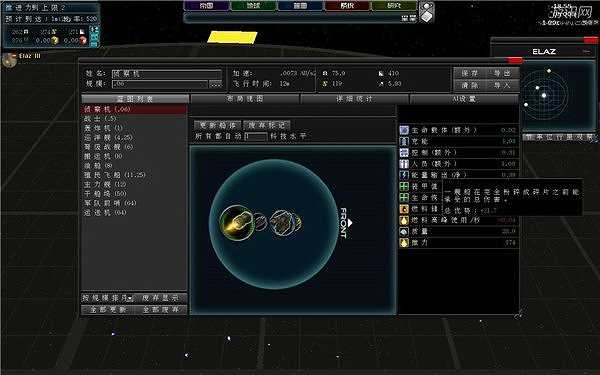Click the small icon beside the 410 value

coord(381,73)
